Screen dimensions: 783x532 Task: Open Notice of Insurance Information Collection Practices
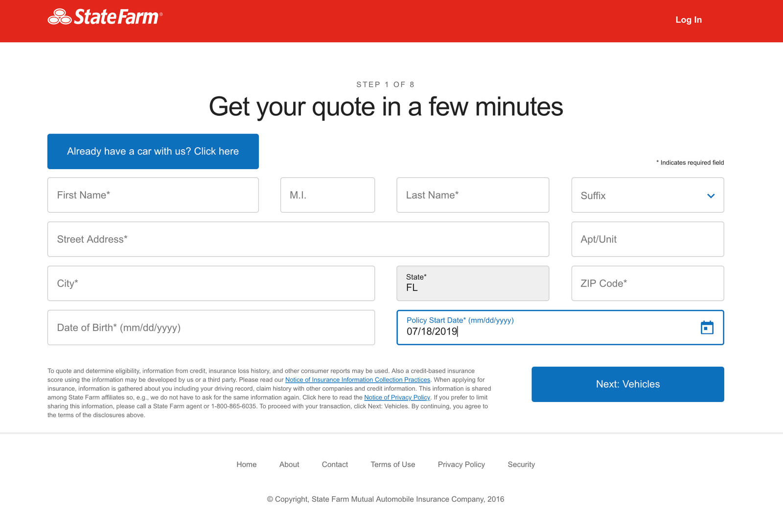[358, 379]
